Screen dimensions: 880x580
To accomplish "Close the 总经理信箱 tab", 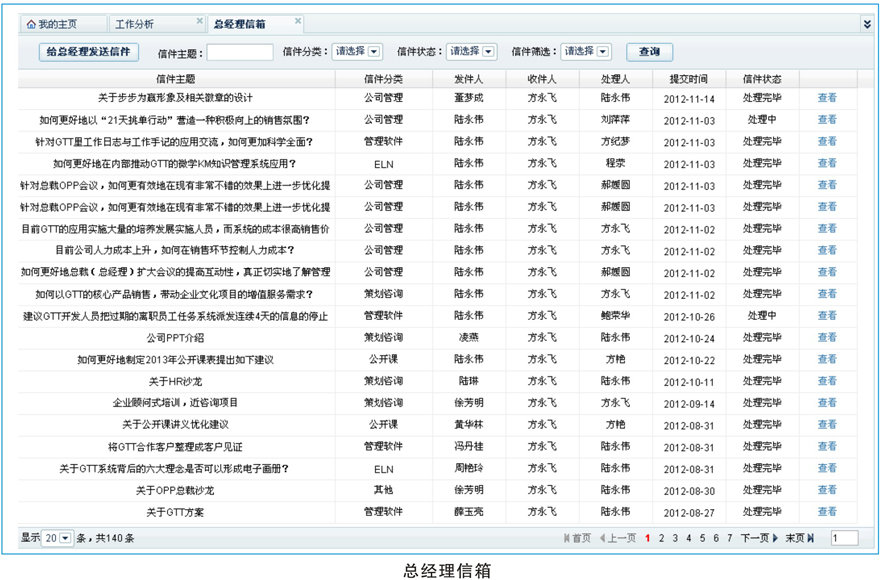I will point(298,20).
